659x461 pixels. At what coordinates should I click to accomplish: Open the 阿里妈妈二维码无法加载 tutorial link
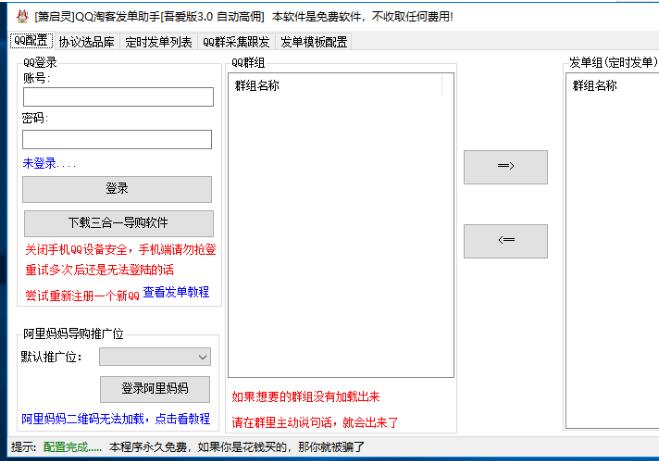click(116, 419)
